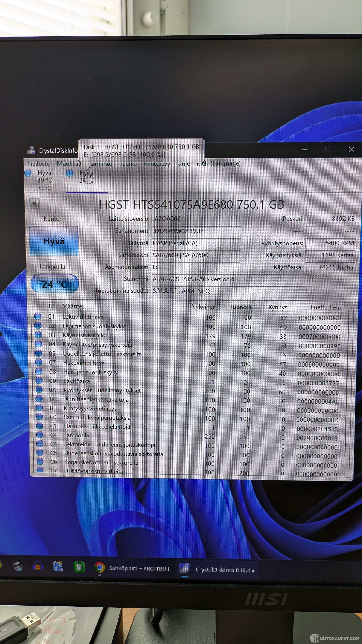The image size is (362, 644).
Task: Click the Sarjanumero field
Action: coord(196,231)
